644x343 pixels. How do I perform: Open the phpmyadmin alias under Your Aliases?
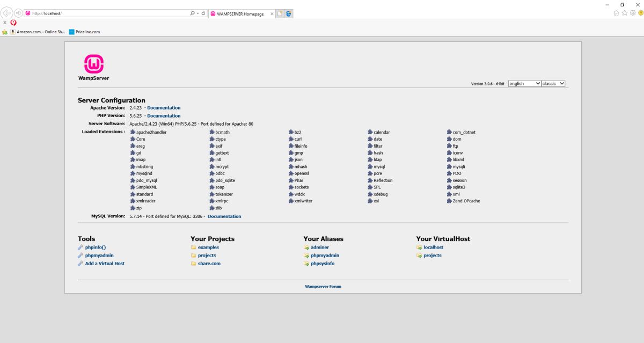point(325,256)
